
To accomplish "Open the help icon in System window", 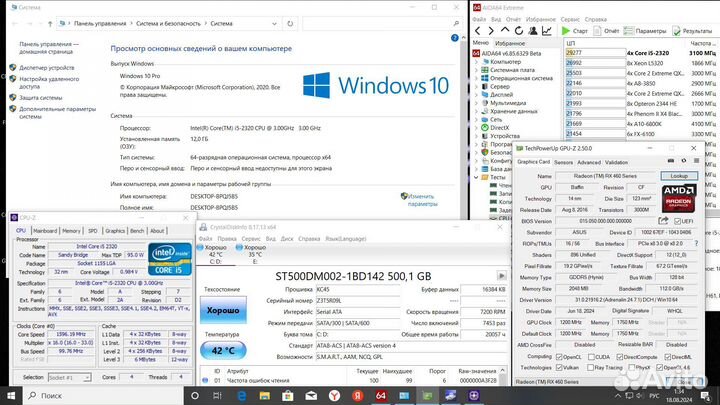I will (455, 38).
